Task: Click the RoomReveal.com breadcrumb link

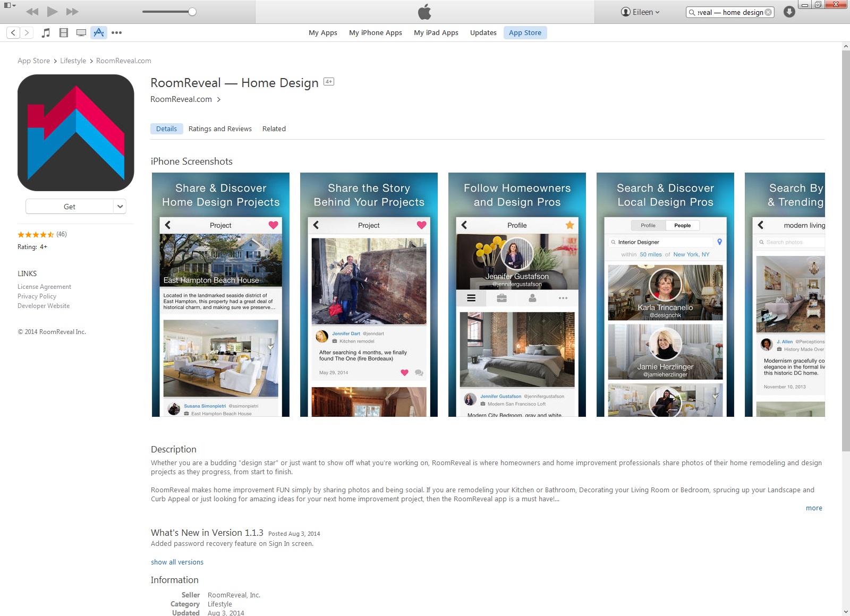Action: coord(124,61)
